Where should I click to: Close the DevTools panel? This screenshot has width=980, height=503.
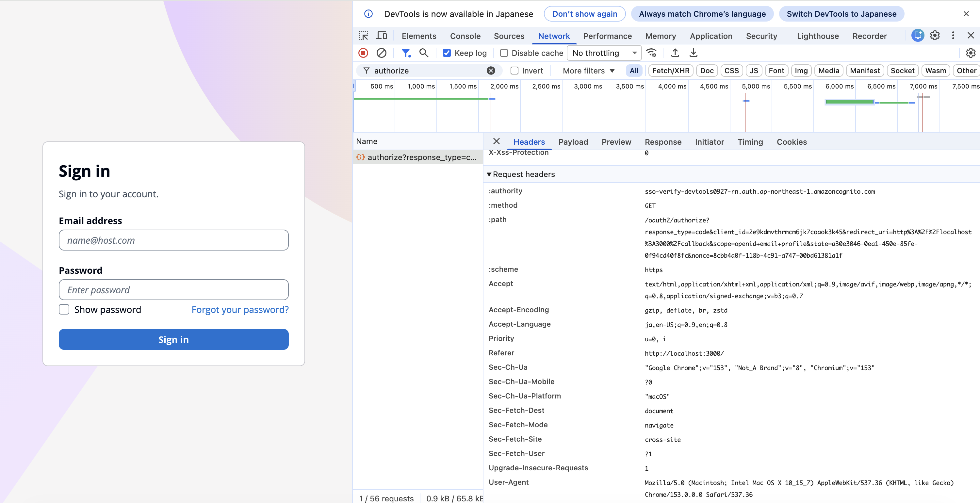click(971, 35)
